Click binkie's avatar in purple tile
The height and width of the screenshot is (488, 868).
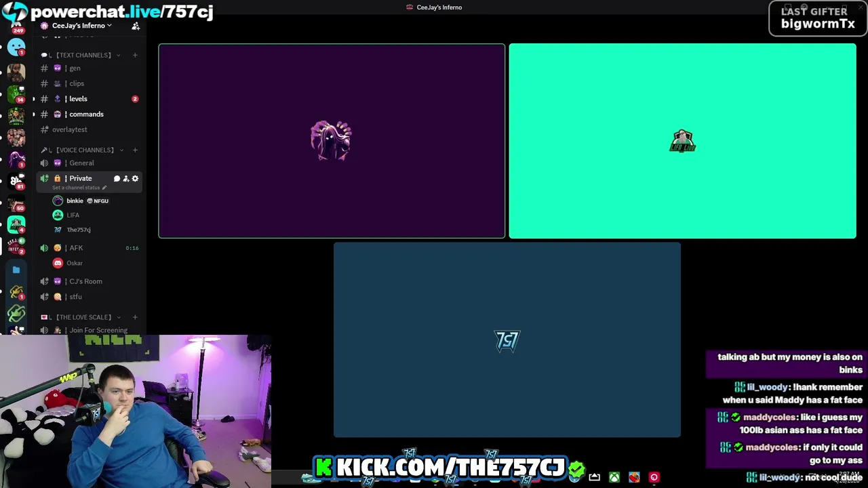(x=331, y=140)
